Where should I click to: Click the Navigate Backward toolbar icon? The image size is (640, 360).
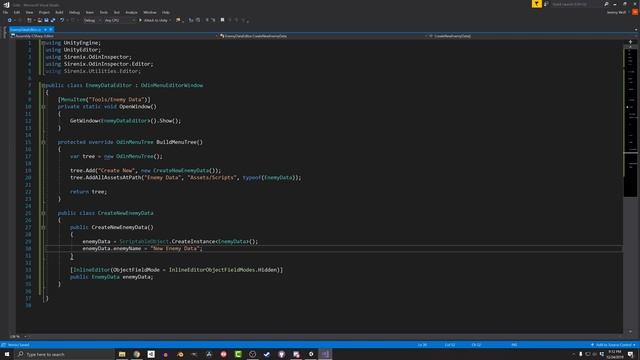click(9, 20)
